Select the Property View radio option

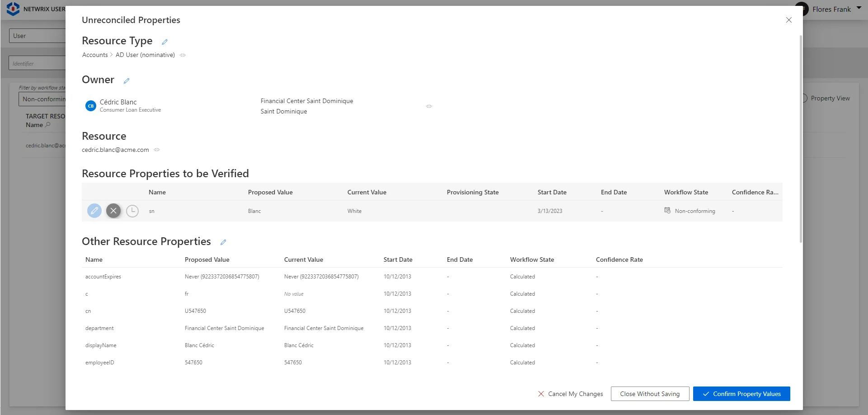pyautogui.click(x=804, y=98)
